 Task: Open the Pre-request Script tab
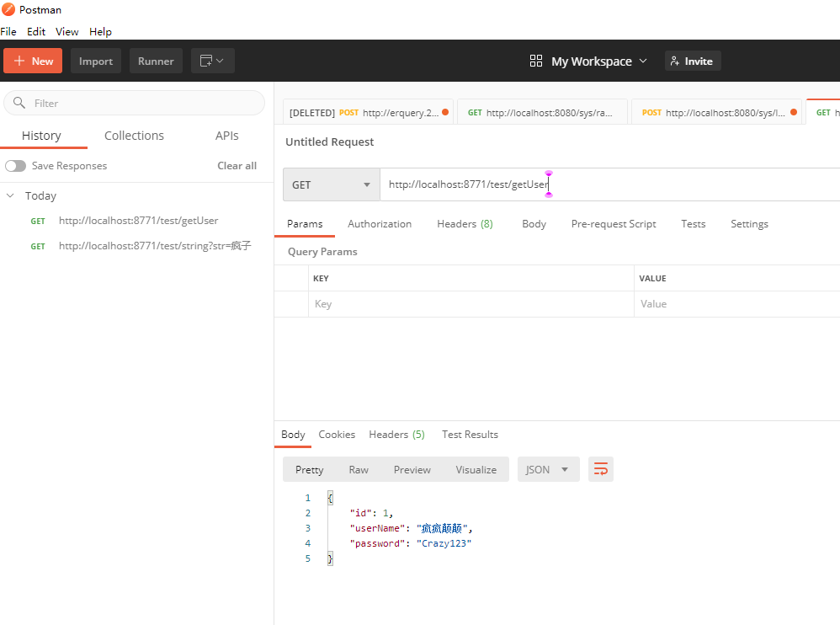614,224
